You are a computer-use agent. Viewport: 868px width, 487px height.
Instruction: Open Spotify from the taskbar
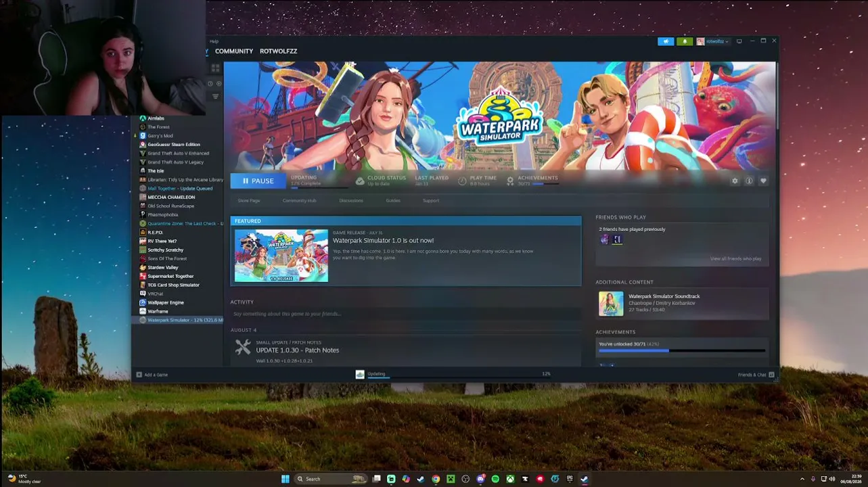(x=495, y=479)
